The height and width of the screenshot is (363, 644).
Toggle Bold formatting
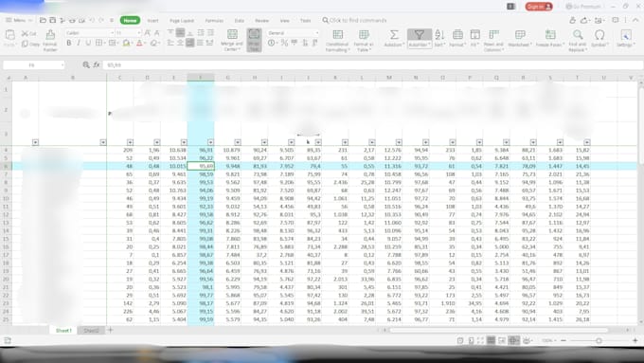(x=68, y=43)
